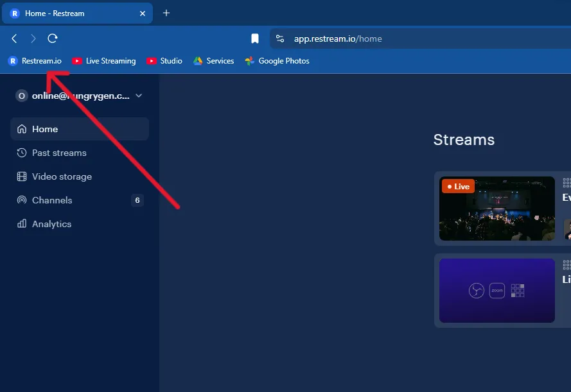
Task: Open the Google Photos bookmark
Action: (x=277, y=61)
